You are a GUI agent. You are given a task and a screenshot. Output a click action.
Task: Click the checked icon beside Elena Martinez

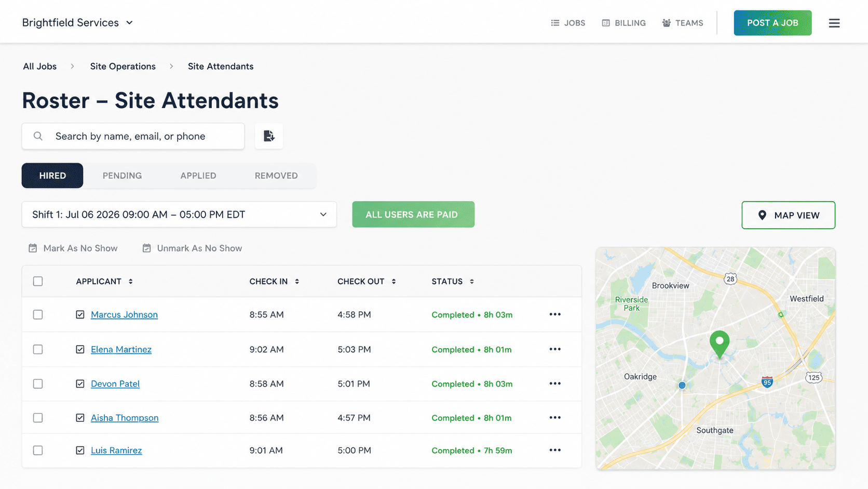tap(80, 349)
